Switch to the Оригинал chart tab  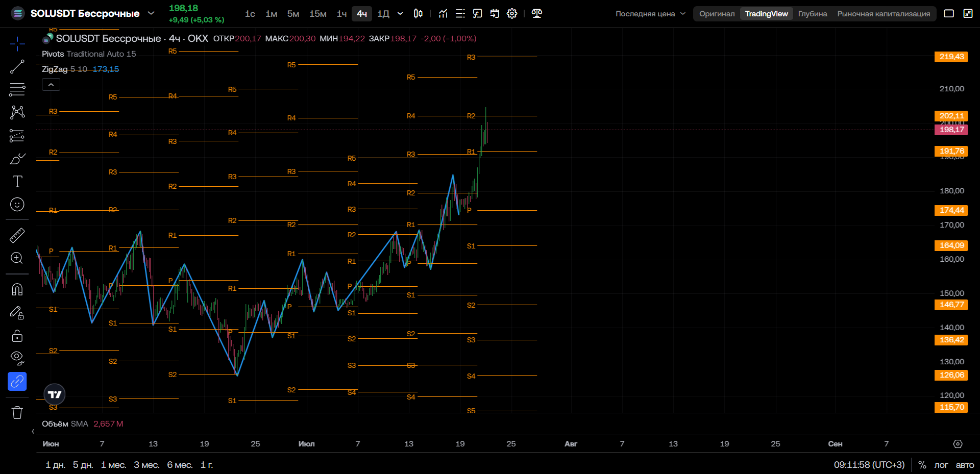pyautogui.click(x=717, y=14)
